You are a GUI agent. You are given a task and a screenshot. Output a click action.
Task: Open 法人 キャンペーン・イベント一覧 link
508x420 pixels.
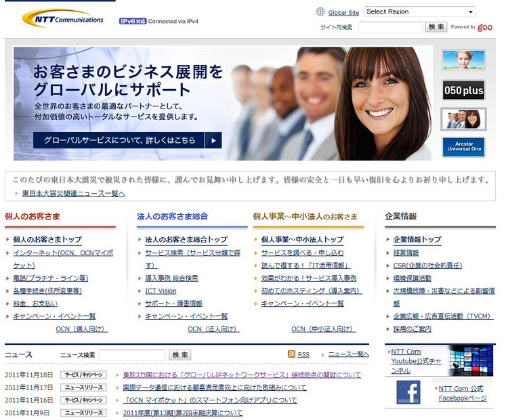[186, 316]
